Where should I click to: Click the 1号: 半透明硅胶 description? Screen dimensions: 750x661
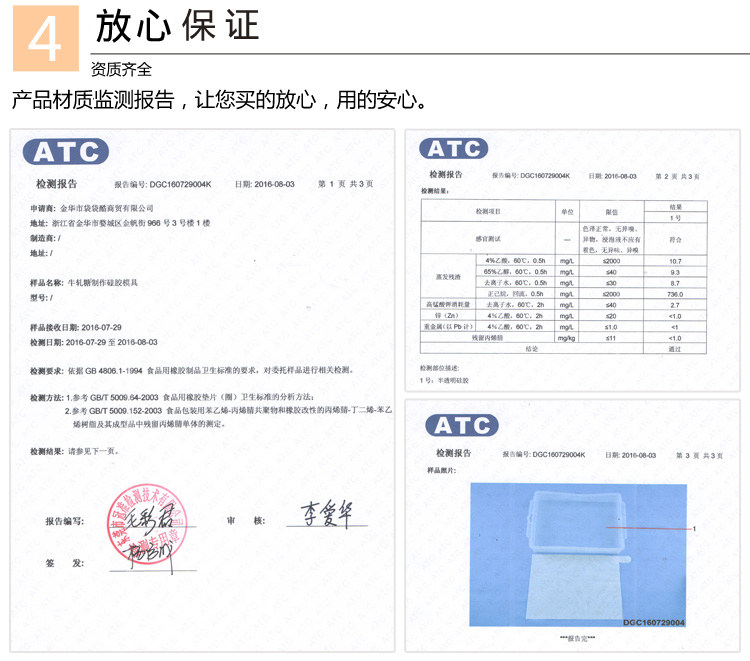pos(444,380)
